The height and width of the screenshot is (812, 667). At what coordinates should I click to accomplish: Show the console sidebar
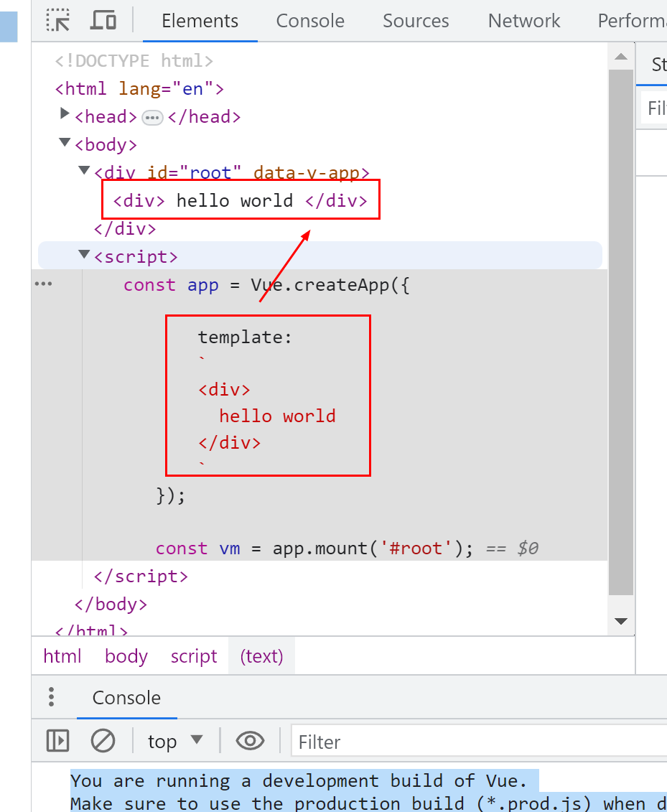(x=57, y=740)
